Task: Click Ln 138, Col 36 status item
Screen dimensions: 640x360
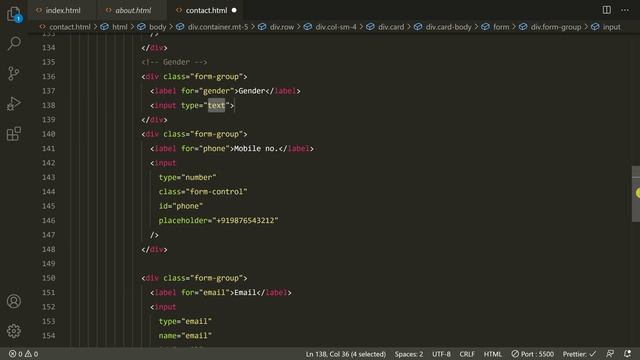Action: pos(345,354)
